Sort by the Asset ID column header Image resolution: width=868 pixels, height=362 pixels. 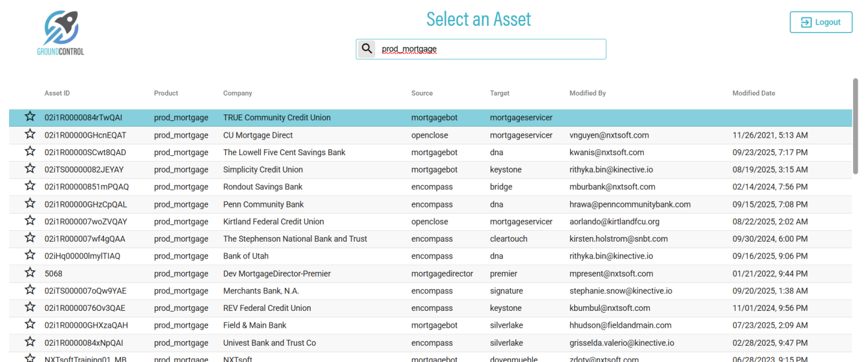coord(57,93)
